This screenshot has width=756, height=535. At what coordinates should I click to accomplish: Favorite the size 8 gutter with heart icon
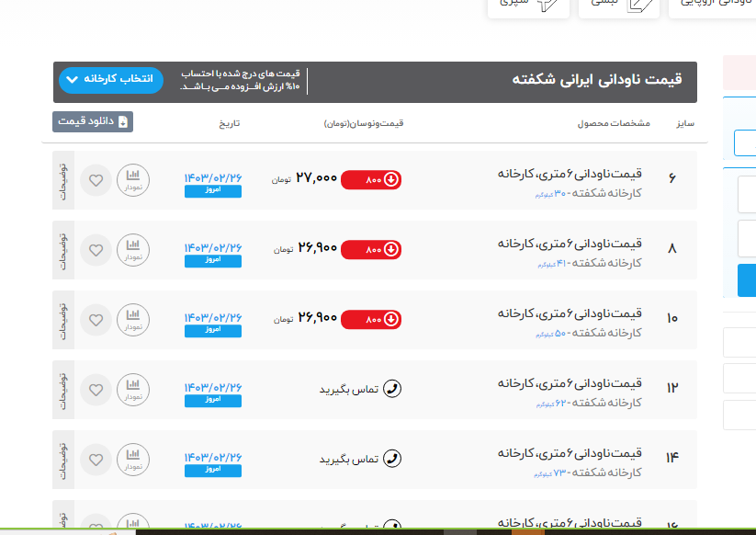click(x=96, y=249)
